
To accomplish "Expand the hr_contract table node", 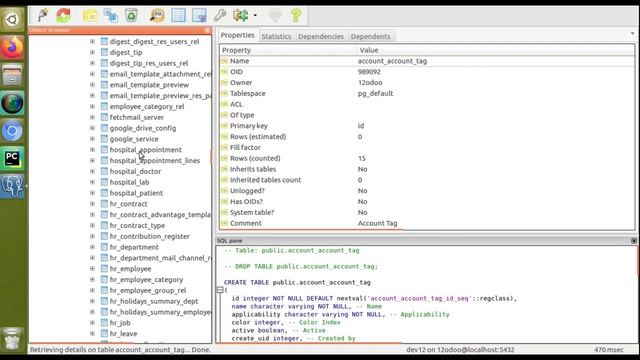I will coord(92,204).
